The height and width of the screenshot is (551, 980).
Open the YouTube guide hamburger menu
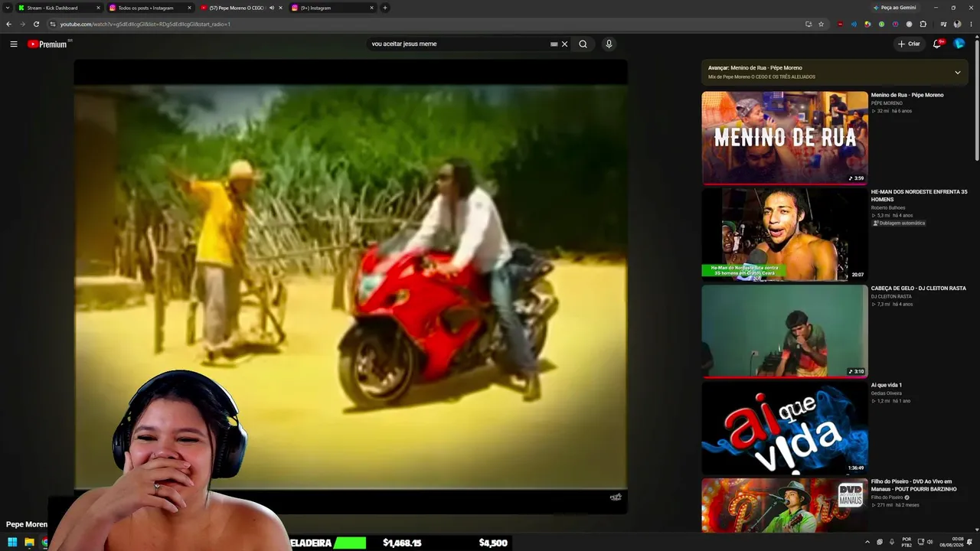click(x=14, y=44)
